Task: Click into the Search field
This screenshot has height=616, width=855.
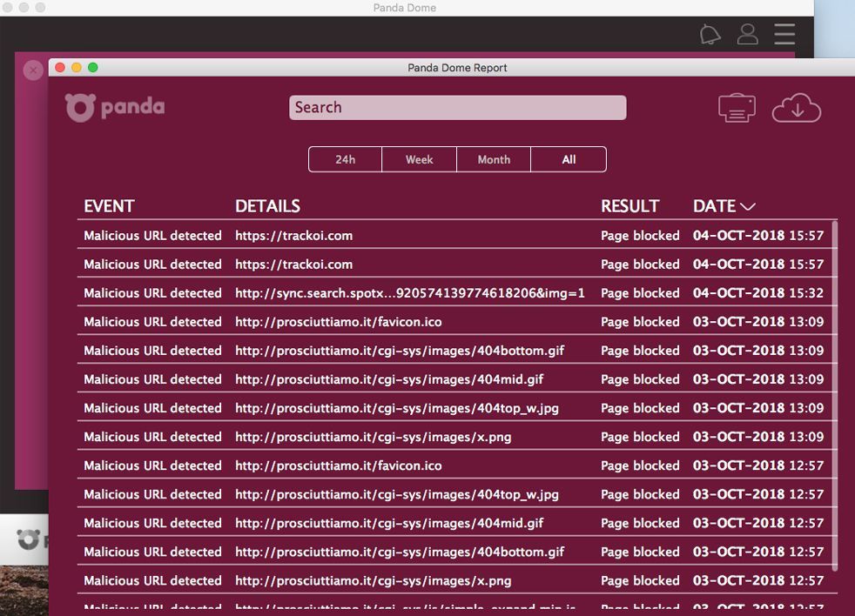Action: [x=457, y=107]
